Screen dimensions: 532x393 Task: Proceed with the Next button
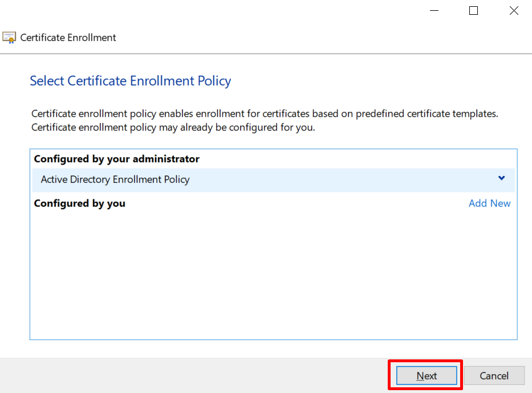point(427,375)
